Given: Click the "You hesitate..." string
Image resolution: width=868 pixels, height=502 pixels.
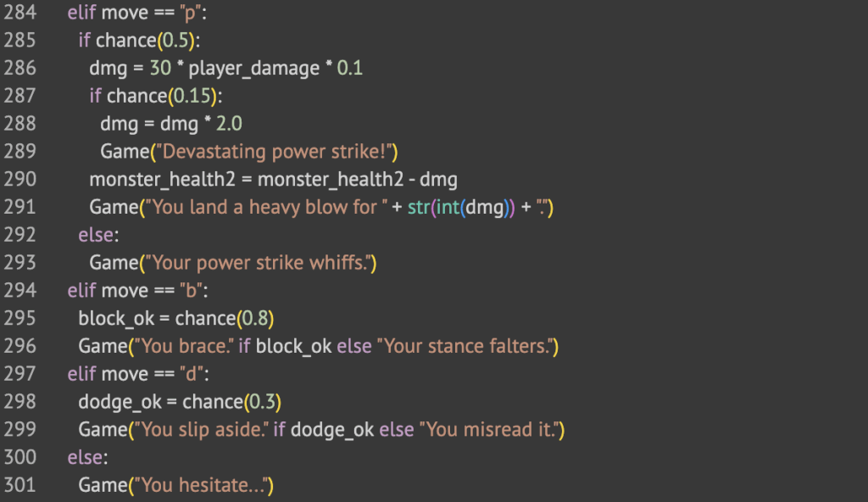Looking at the screenshot, I should pyautogui.click(x=203, y=485).
